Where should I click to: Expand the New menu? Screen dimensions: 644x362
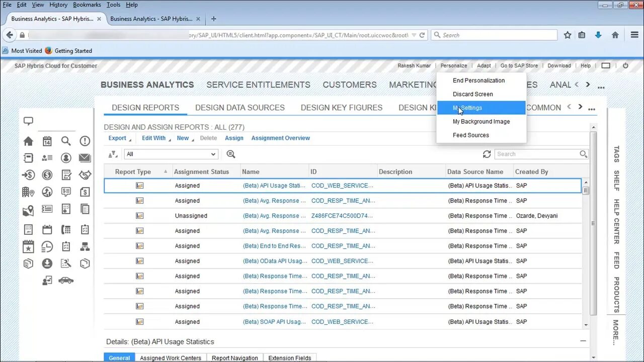[185, 138]
